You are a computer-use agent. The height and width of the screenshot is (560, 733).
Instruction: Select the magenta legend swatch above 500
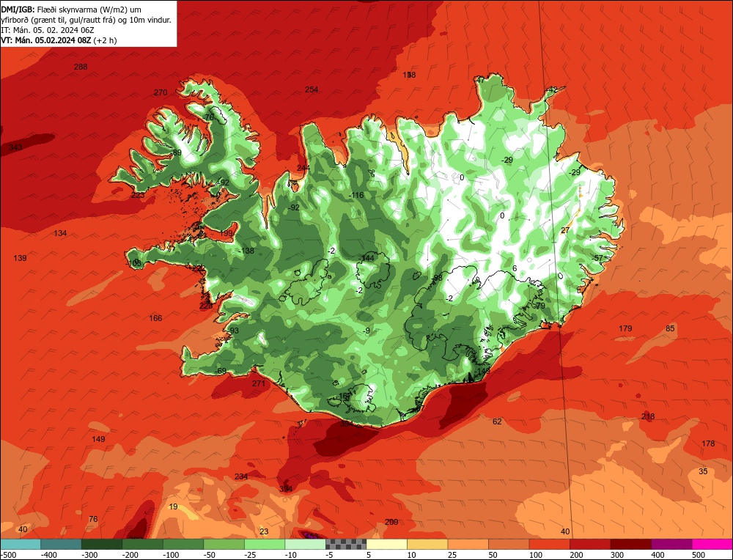point(712,544)
